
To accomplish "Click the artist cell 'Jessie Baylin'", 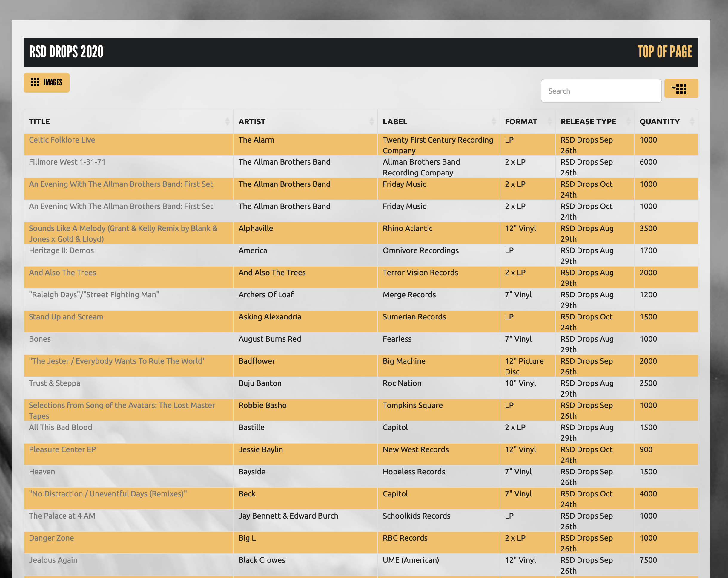I will click(260, 449).
